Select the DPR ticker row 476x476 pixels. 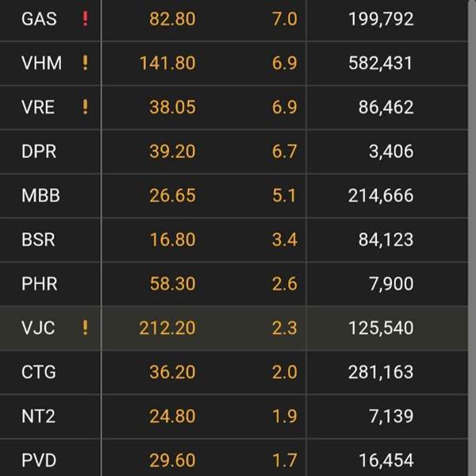click(x=39, y=152)
